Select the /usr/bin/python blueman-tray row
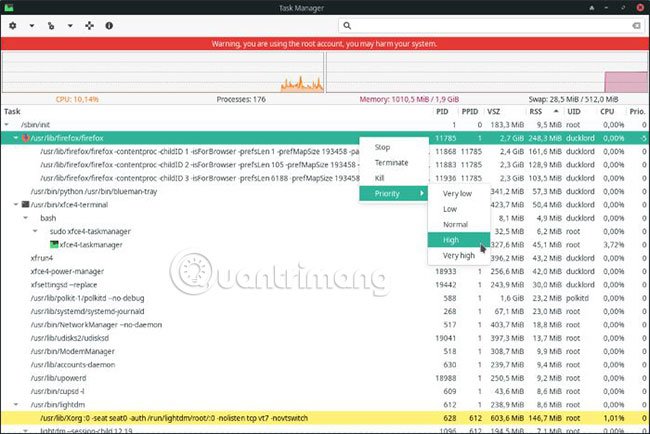 click(x=324, y=191)
